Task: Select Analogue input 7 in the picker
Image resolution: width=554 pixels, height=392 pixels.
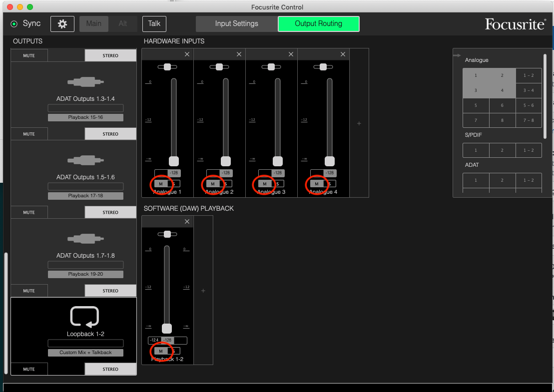Action: coord(476,120)
